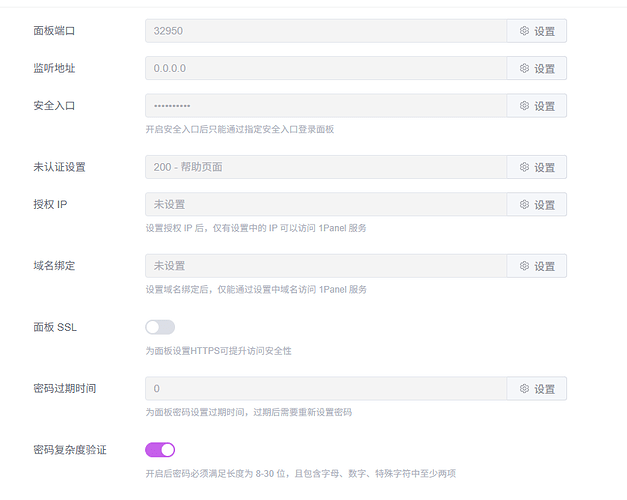Image resolution: width=627 pixels, height=500 pixels.
Task: Click hint text 为面板设置HTTPS可提升访问安全性
Action: click(x=218, y=351)
